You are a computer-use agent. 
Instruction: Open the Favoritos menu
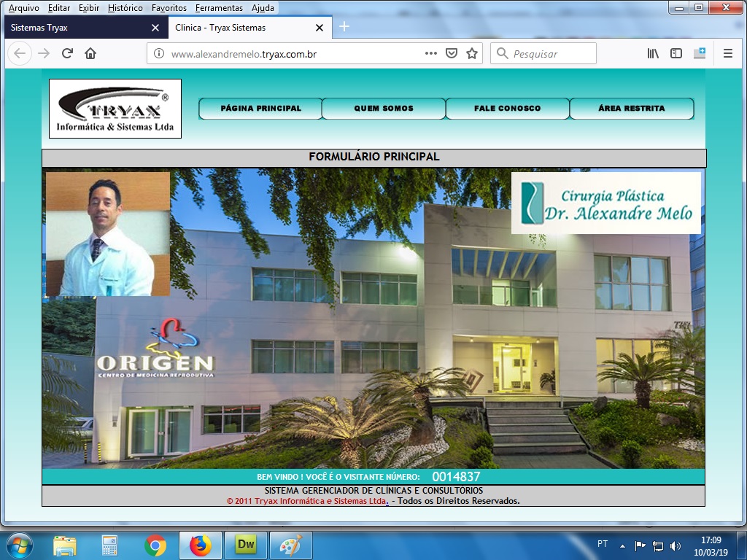pos(169,7)
